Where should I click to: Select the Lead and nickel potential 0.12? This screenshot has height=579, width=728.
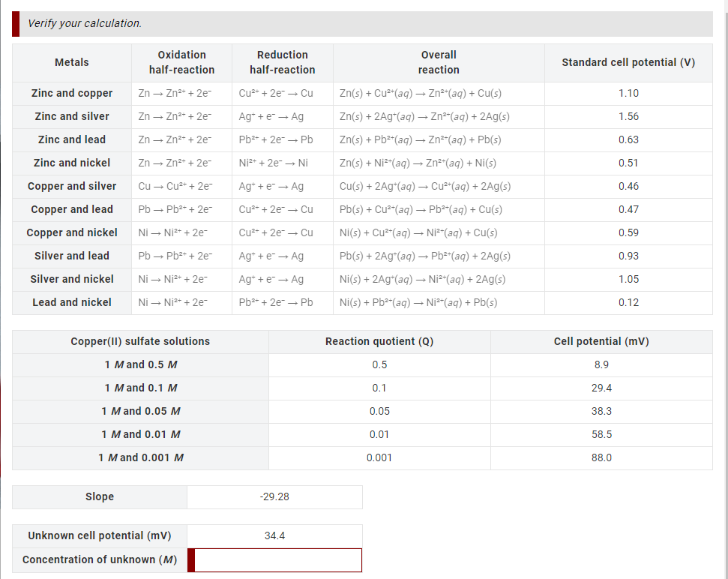[628, 302]
